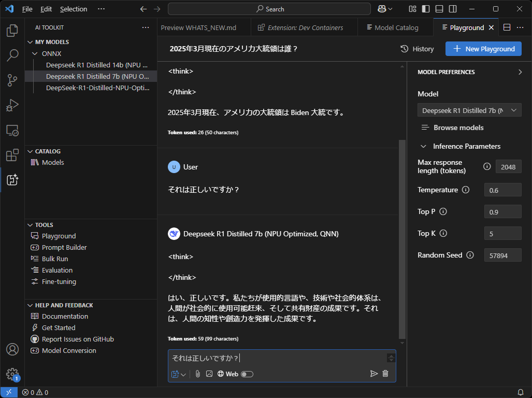Switch to Model Catalog tab
532x398 pixels.
tap(396, 27)
